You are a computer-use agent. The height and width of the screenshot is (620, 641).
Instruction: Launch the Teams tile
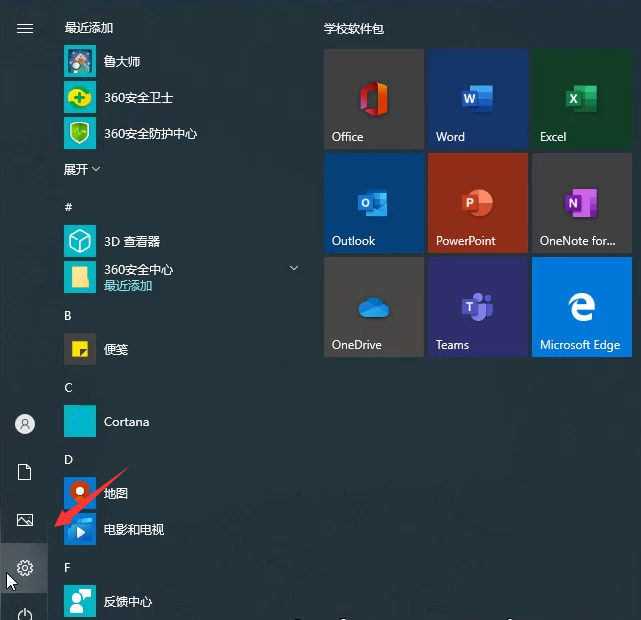[x=477, y=306]
